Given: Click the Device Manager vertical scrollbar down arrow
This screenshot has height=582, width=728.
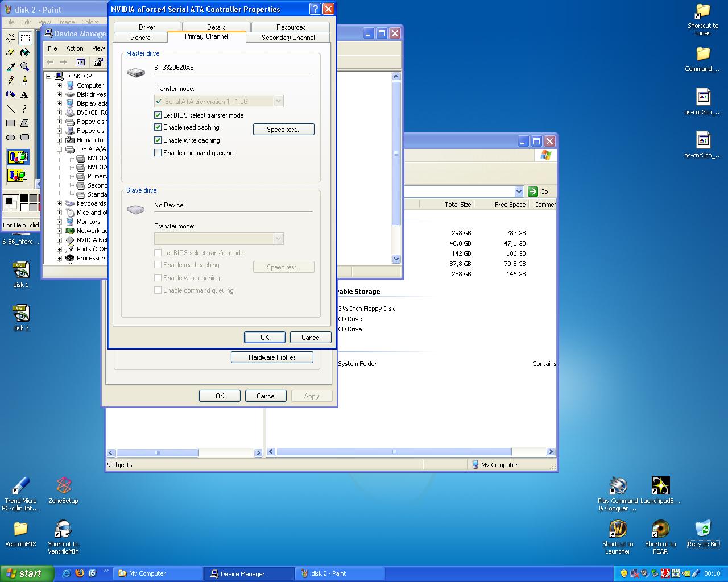Looking at the screenshot, I should click(x=396, y=259).
